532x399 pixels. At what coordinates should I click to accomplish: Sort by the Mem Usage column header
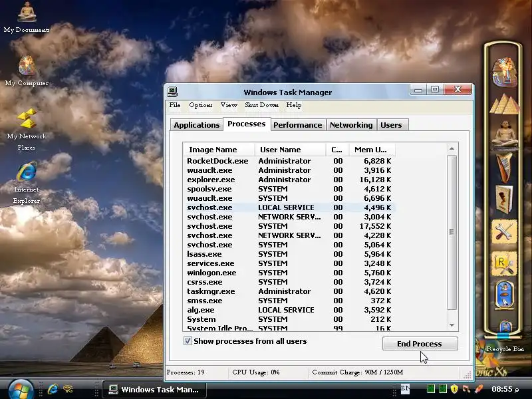pos(372,150)
